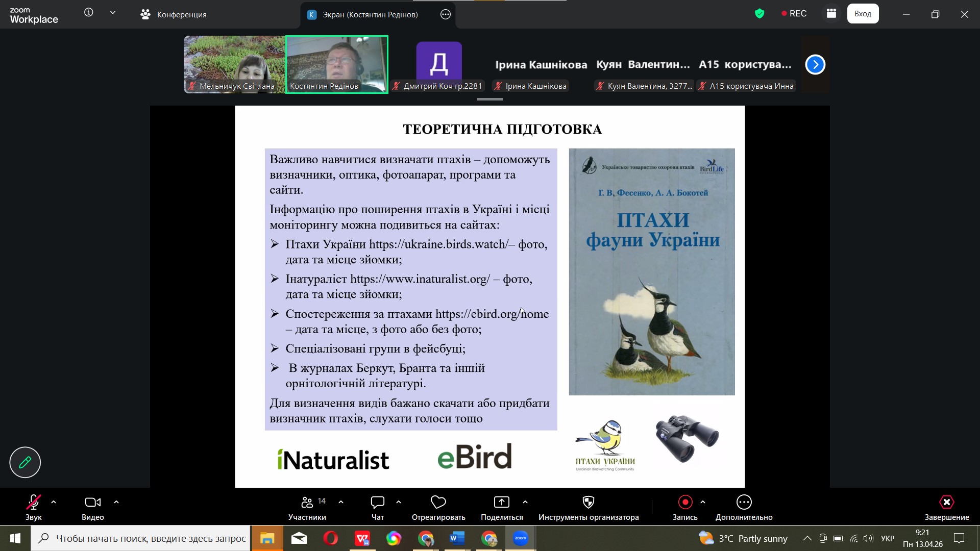Select the Экран (Костянтин Редінов) tab
The width and height of the screenshot is (980, 551).
[x=370, y=14]
